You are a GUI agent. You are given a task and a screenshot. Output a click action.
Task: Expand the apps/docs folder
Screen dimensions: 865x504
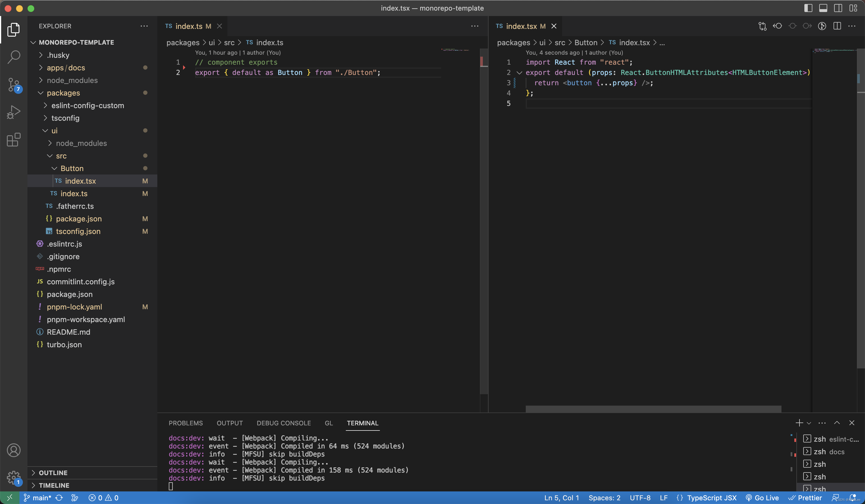pos(92,68)
